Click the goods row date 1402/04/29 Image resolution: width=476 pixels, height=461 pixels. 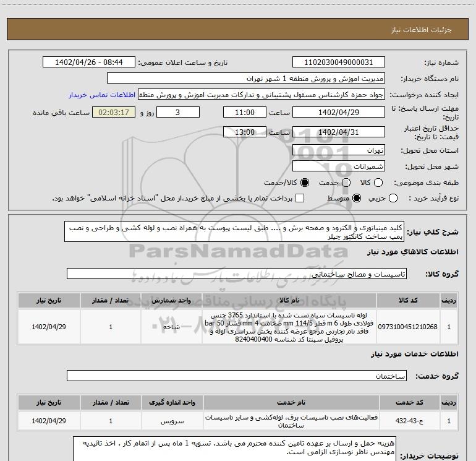49,327
